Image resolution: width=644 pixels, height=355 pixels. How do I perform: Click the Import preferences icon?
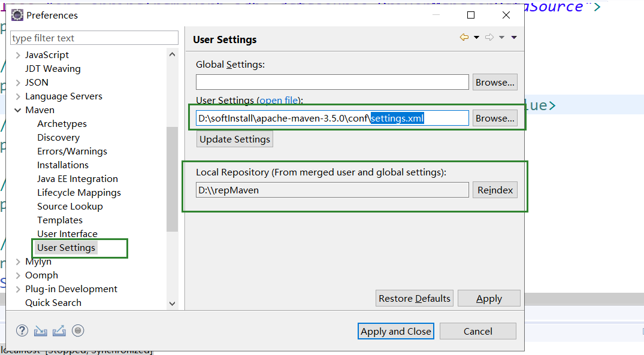(40, 330)
